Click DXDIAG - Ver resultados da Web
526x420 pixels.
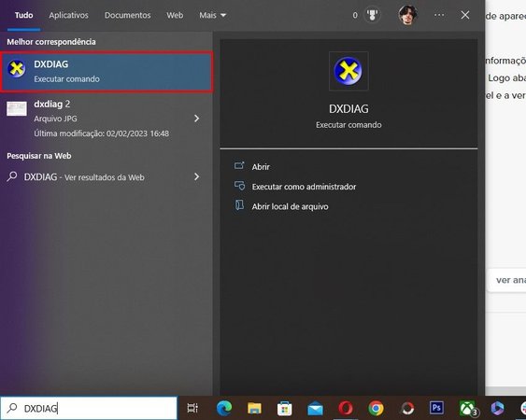click(84, 177)
